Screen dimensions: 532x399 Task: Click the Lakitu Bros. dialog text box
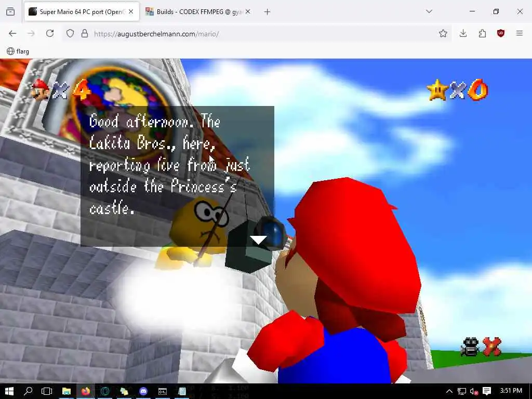tap(178, 176)
